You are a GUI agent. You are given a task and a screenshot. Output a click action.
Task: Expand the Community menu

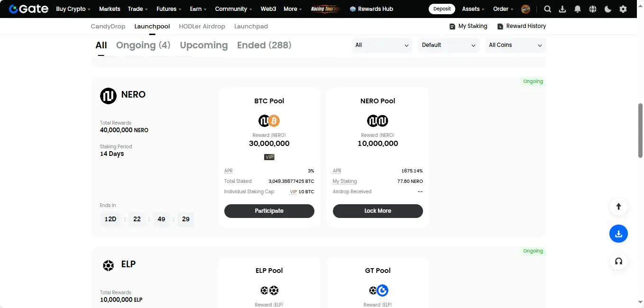click(234, 9)
